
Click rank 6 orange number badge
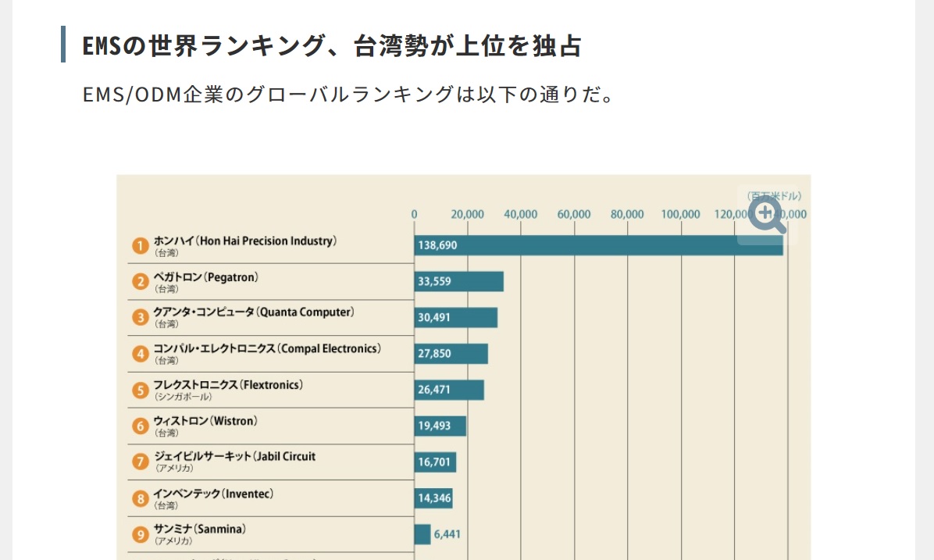coord(140,426)
